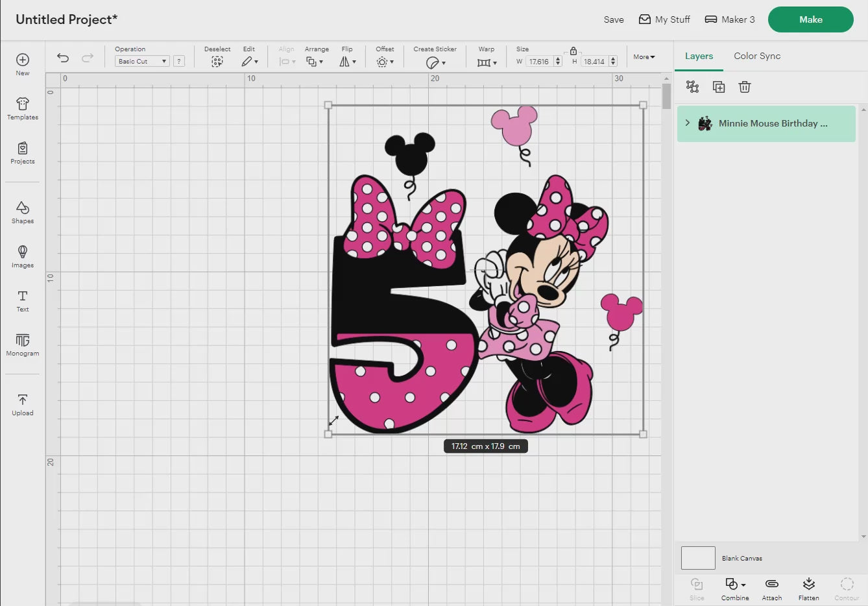The image size is (868, 606).
Task: Click the Undo arrow
Action: point(63,58)
